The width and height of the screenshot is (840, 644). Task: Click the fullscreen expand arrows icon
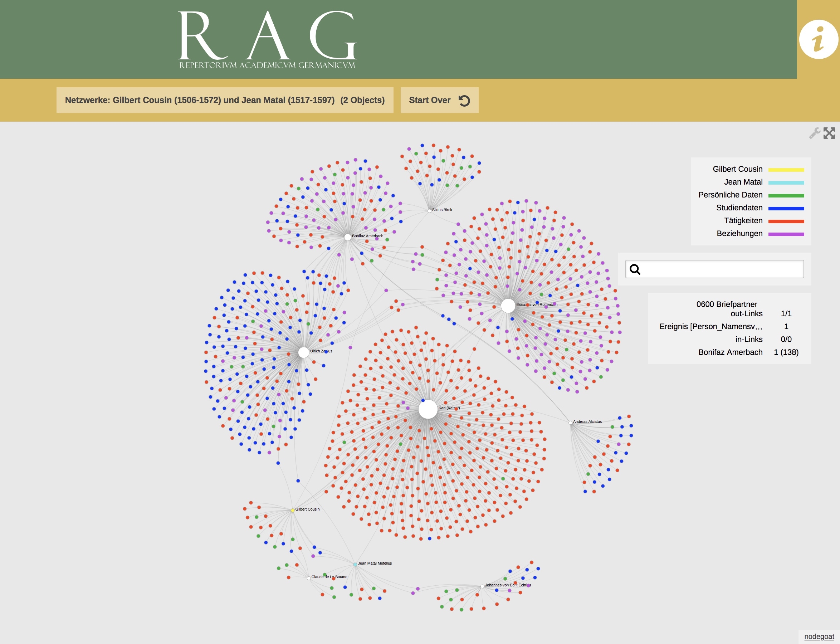[x=829, y=133]
